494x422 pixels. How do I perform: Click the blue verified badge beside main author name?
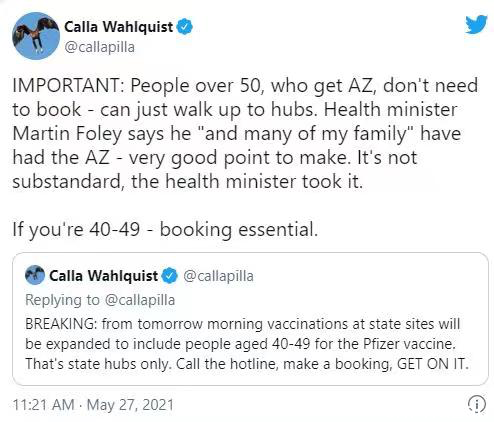point(185,27)
